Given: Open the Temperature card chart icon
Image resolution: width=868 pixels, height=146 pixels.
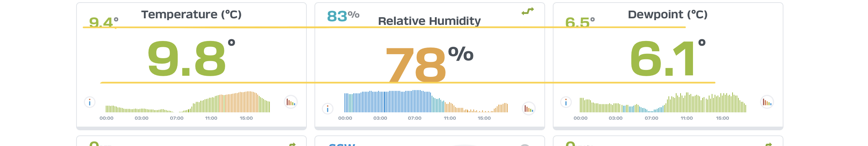Looking at the screenshot, I should click(x=291, y=102).
